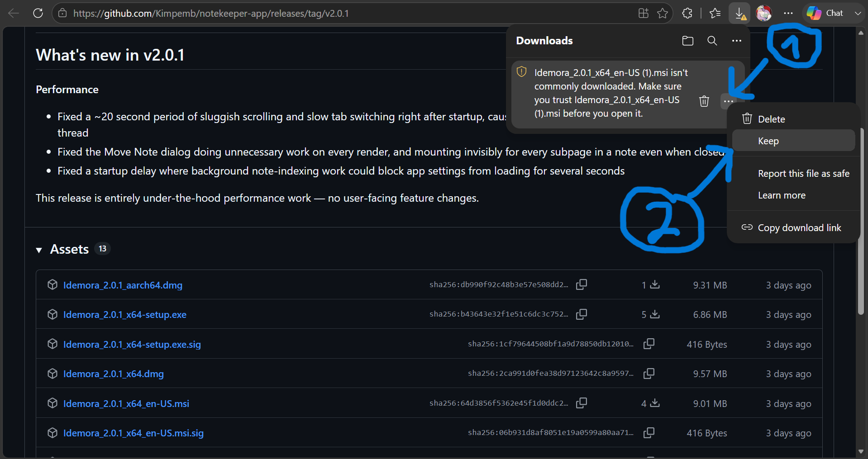Screen dimensions: 868x459
Task: Click the package icon beside x64.dmg
Action: click(52, 373)
